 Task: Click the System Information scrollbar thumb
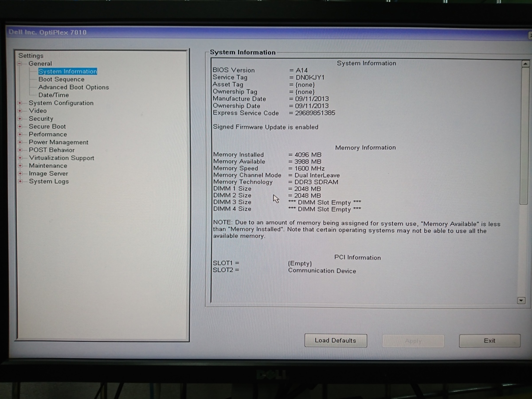pos(525,135)
